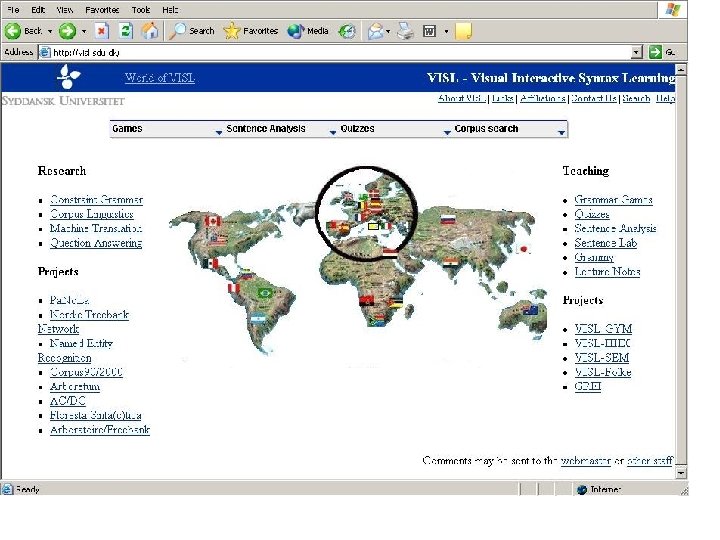Screen dimensions: 720x540
Task: Click the Brazil flag on the map
Action: [265, 292]
